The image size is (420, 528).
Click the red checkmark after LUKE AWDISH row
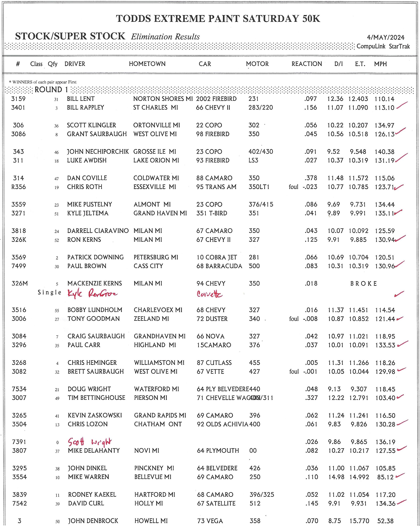tap(401, 158)
